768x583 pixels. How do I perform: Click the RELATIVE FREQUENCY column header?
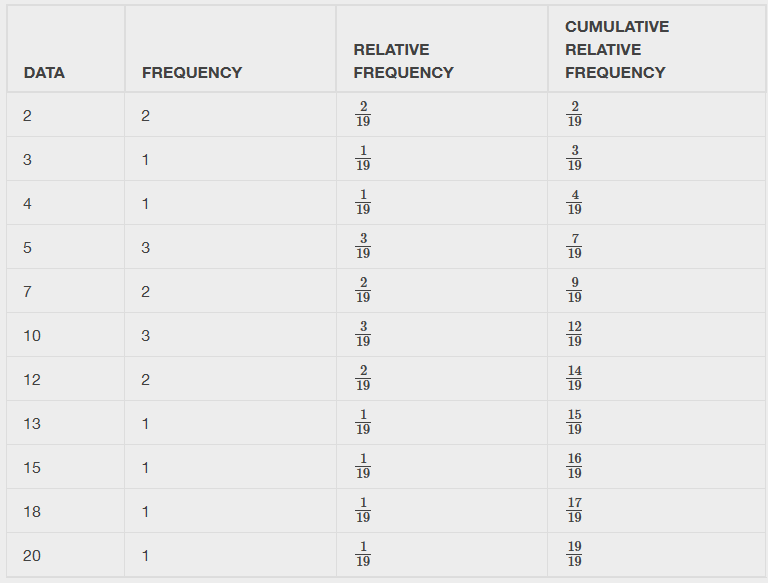(403, 61)
